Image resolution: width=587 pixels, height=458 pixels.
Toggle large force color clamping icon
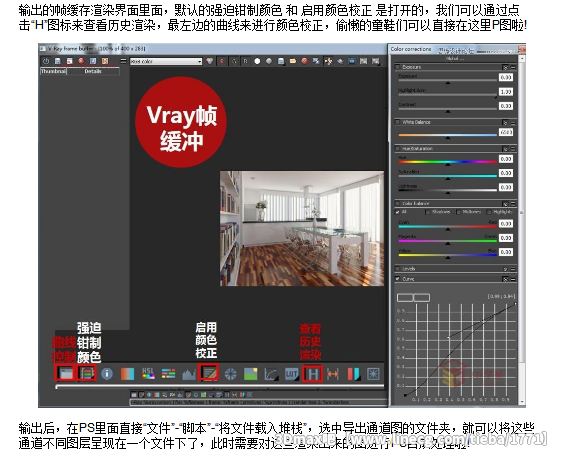coord(87,373)
